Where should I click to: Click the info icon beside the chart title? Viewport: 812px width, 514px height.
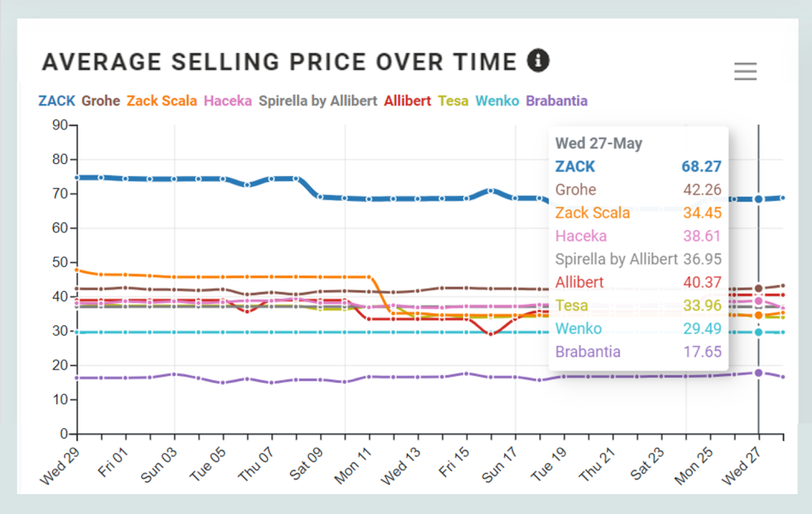pyautogui.click(x=538, y=60)
